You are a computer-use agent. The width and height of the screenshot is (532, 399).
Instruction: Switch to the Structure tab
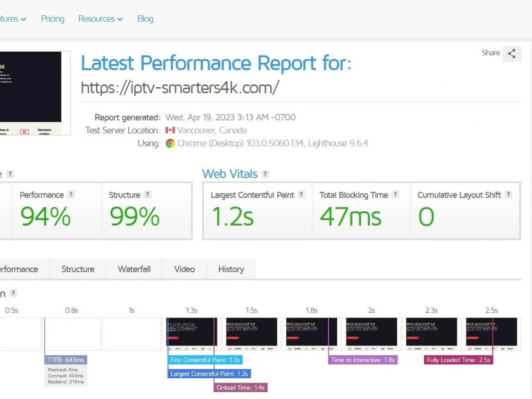coord(78,269)
